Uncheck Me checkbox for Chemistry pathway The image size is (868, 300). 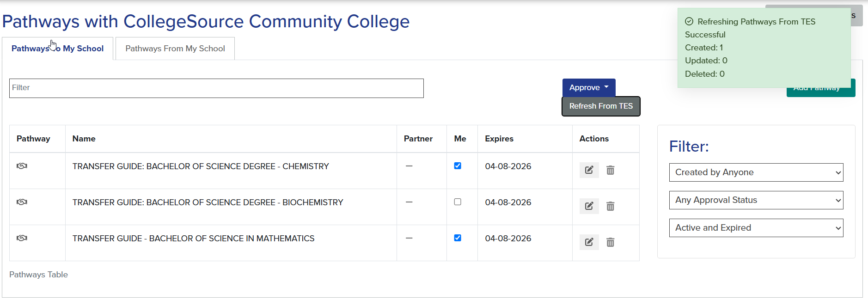click(x=458, y=166)
